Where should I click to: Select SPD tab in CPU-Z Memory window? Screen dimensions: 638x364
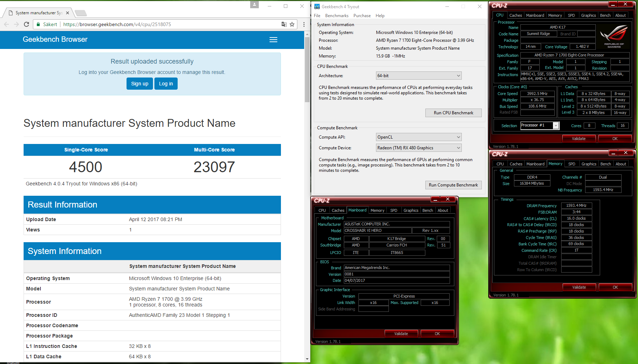pos(572,164)
